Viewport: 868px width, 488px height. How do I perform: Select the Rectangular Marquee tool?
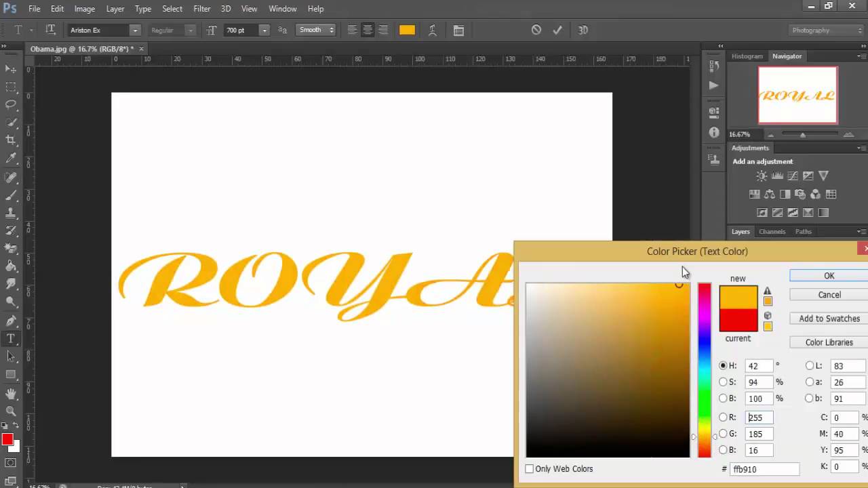click(11, 87)
